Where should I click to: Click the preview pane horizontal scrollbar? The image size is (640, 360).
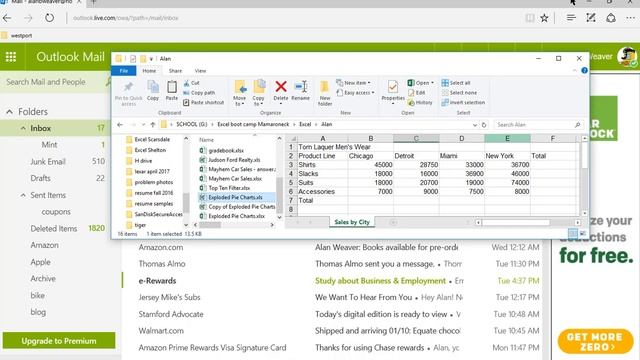click(x=516, y=222)
